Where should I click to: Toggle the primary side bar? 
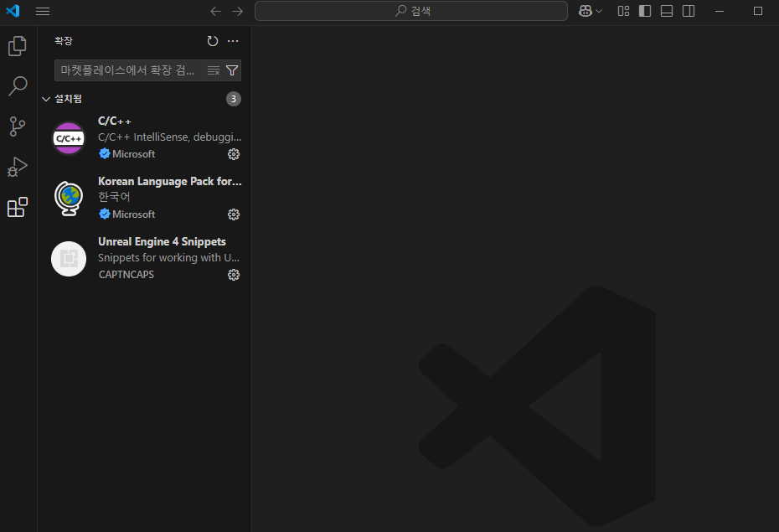pyautogui.click(x=645, y=11)
